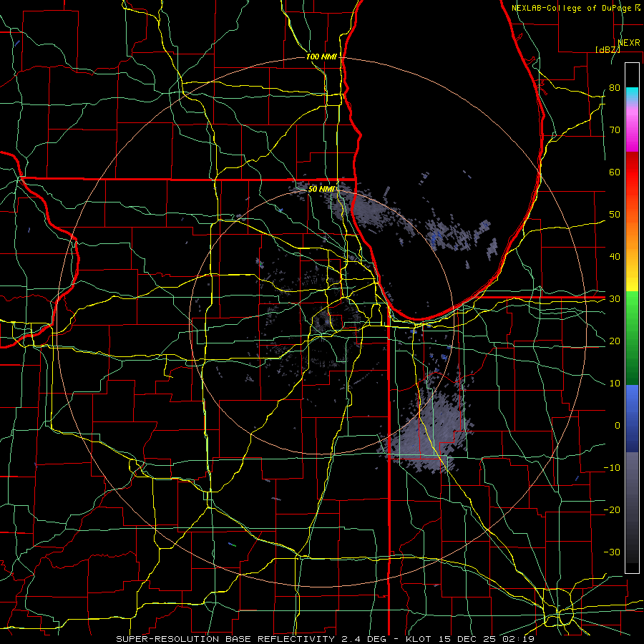Click the green segment of the color scale

pos(632,338)
